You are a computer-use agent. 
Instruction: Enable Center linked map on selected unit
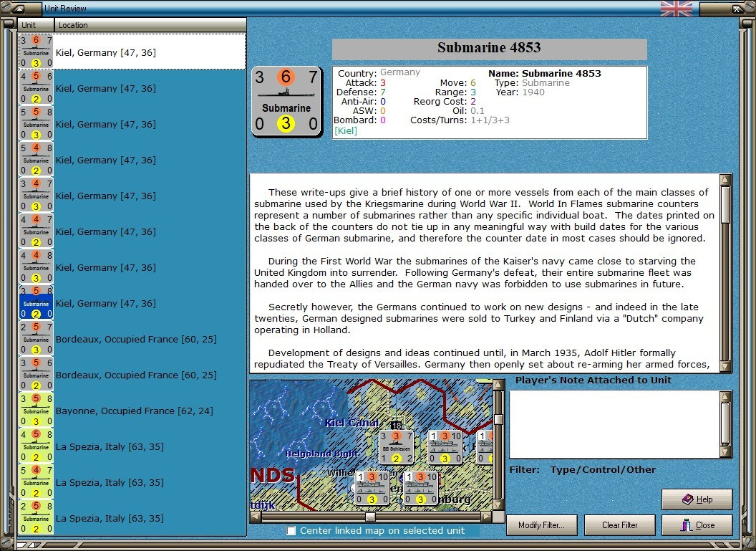click(291, 530)
